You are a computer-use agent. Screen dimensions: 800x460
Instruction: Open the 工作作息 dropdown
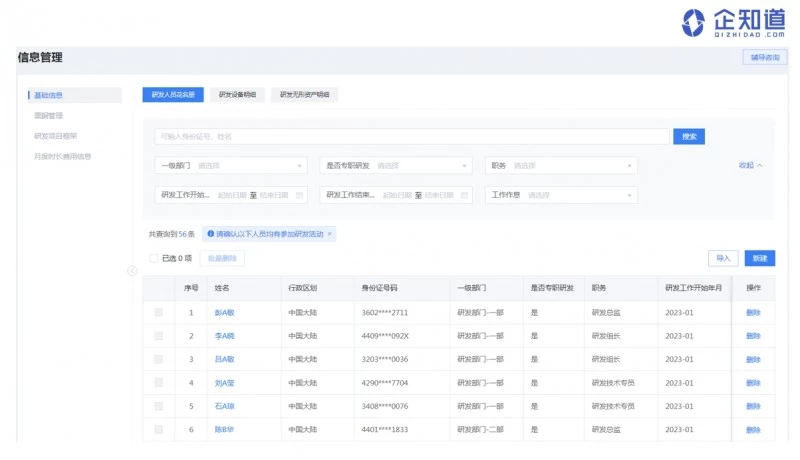pyautogui.click(x=562, y=195)
